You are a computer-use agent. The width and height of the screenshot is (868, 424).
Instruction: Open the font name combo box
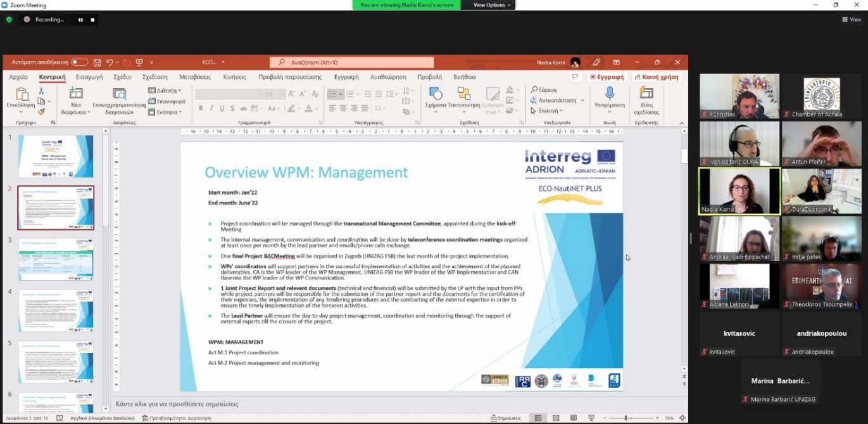point(229,94)
